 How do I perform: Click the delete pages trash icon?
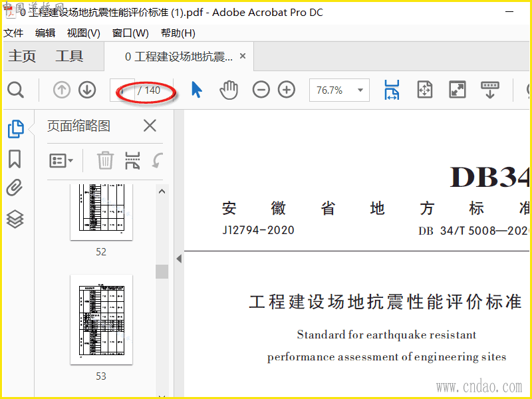(105, 160)
